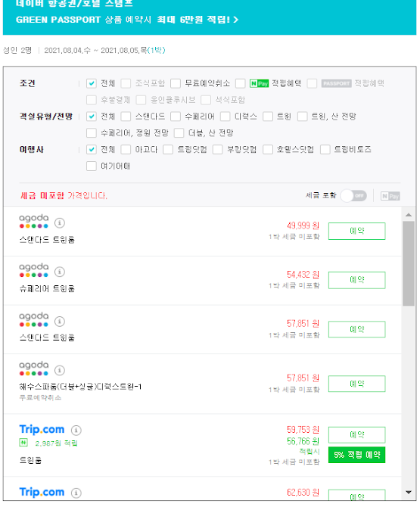Click room name 해수스파룸(더블+싱글)디럭스트윈-1
Viewport: 420px width, 510px height.
coord(80,387)
